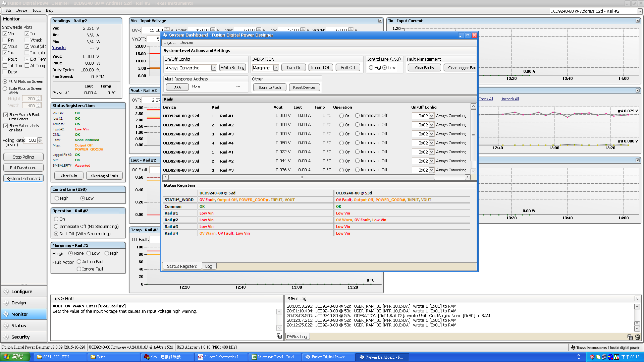Enable the Pin plot checkbox
Viewport: 644px width, 362px height.
(x=5, y=40)
